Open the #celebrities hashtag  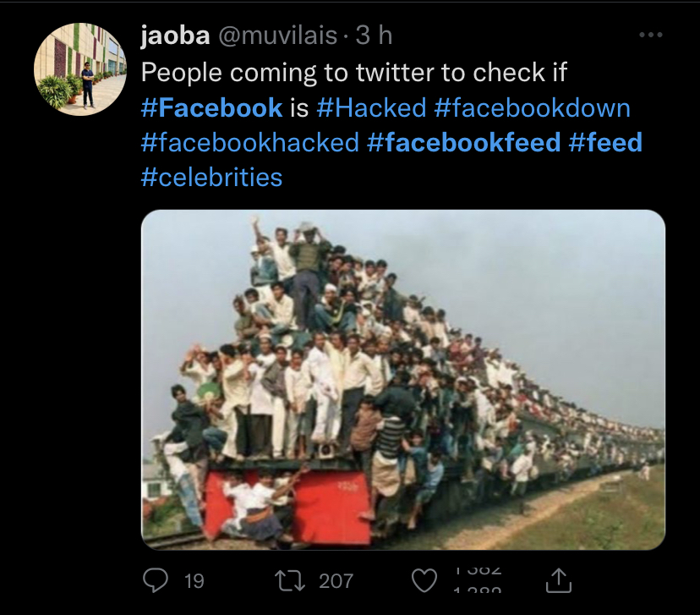pyautogui.click(x=211, y=177)
